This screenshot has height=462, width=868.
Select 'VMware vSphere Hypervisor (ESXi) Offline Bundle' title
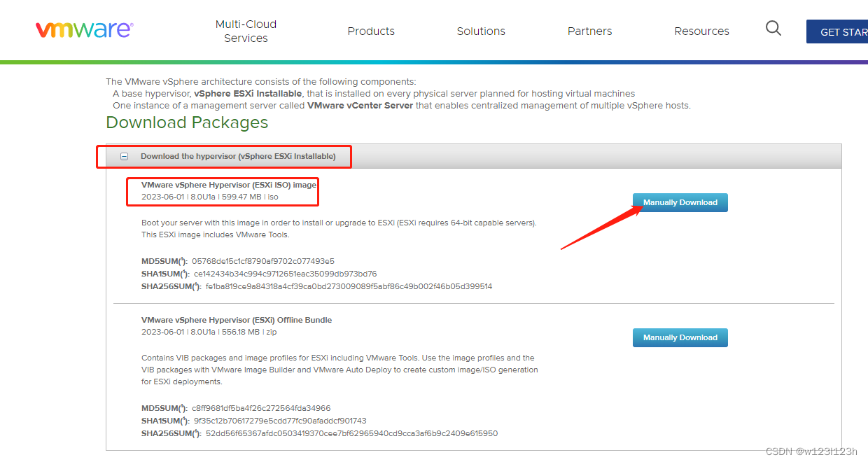(237, 320)
